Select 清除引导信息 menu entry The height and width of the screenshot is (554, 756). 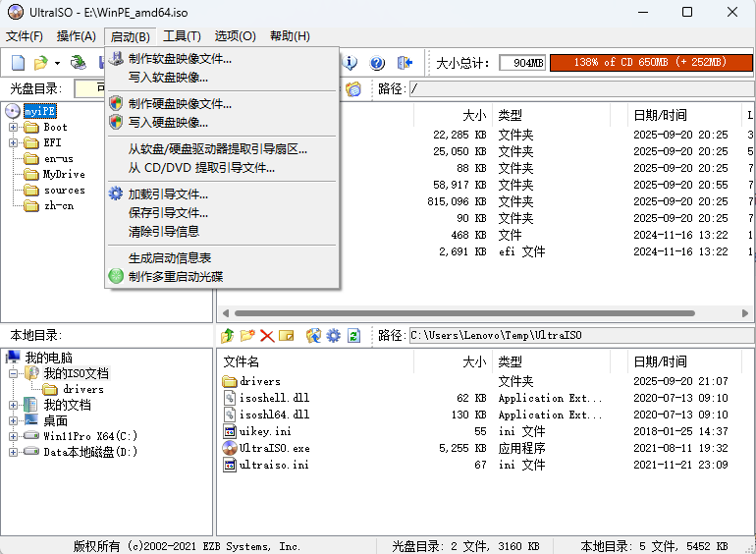pos(222,232)
